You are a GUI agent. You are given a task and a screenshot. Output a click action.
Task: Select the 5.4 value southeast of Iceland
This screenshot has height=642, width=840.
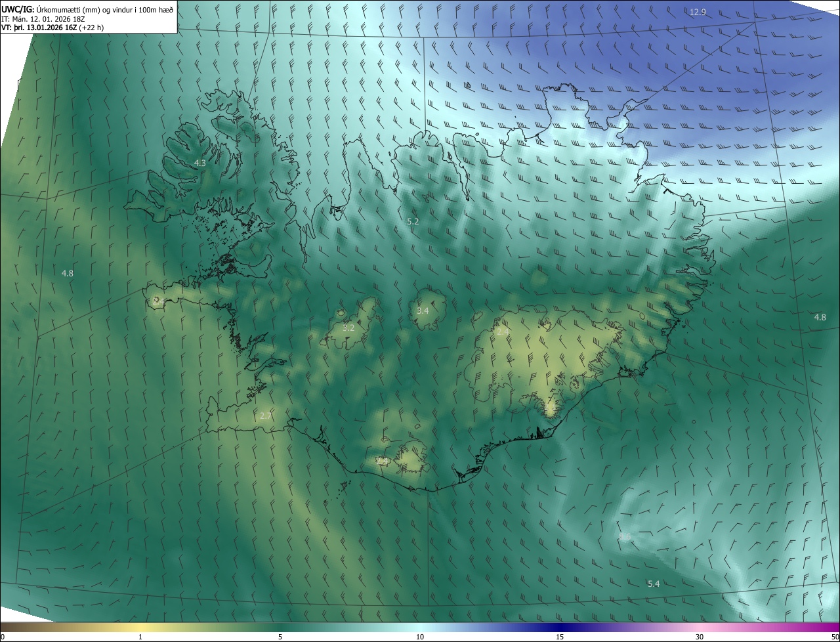point(654,584)
